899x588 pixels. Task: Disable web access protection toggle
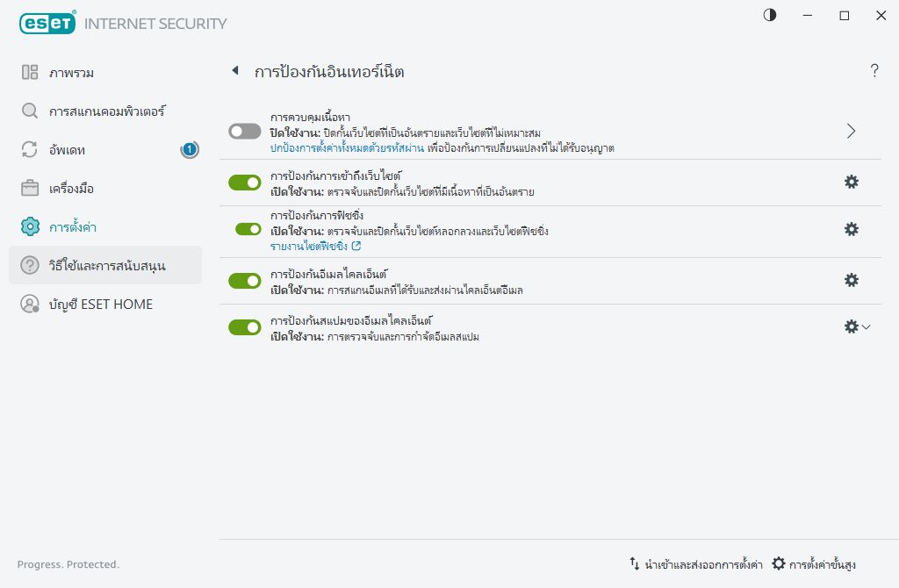(245, 182)
